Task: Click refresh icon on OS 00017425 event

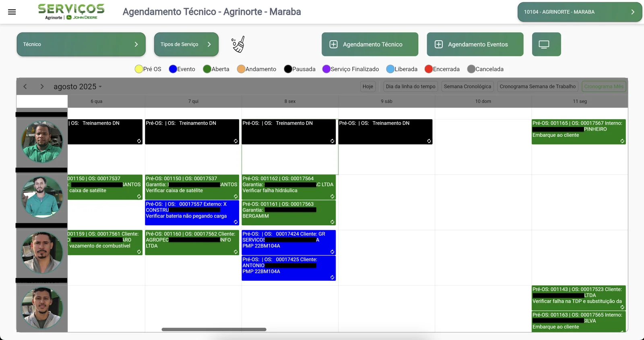Action: click(332, 278)
